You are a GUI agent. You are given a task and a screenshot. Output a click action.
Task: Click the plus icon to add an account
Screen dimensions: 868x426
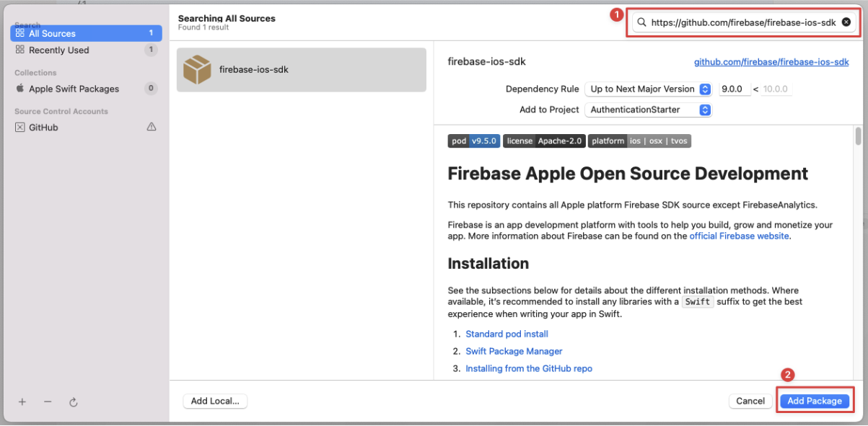click(x=22, y=402)
